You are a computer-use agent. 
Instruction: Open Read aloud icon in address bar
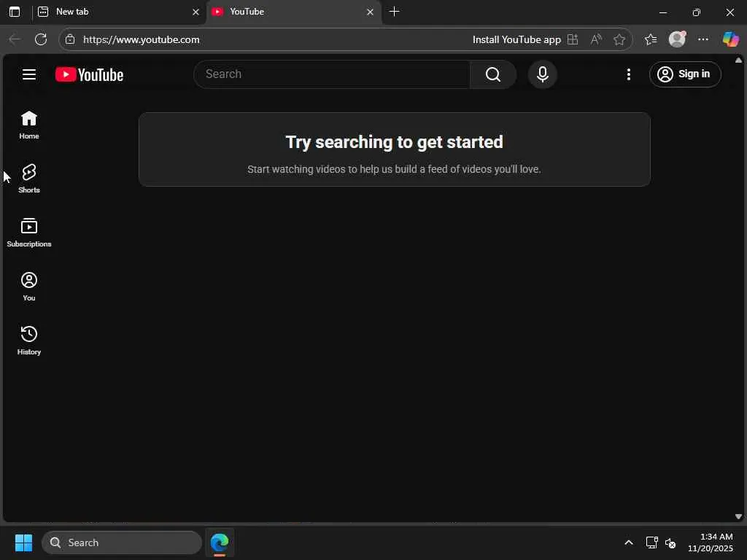point(596,39)
